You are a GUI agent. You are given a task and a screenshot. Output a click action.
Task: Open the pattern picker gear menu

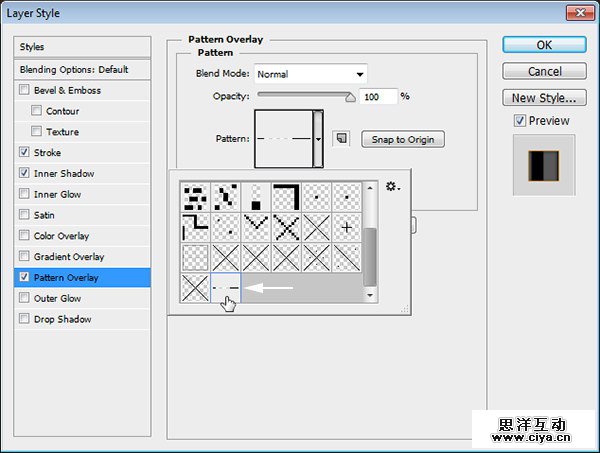(x=393, y=186)
